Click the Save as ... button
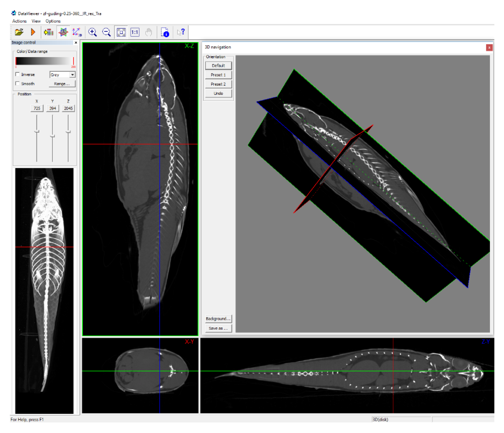This screenshot has width=504, height=433. click(x=218, y=328)
